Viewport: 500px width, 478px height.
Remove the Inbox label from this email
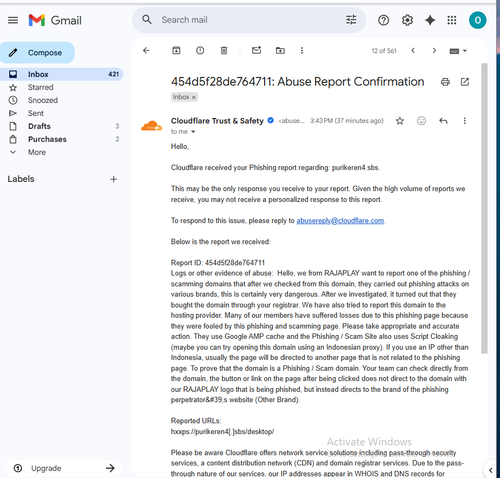(194, 97)
